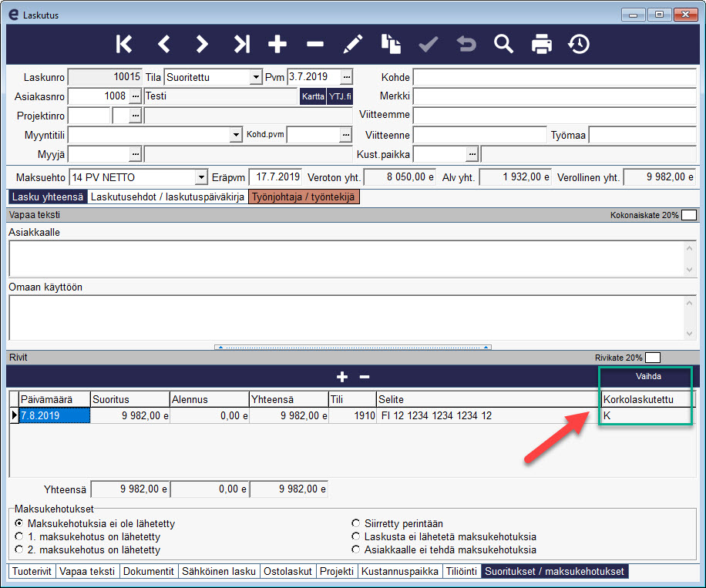Go to first invoice record
706x588 pixels.
click(124, 44)
